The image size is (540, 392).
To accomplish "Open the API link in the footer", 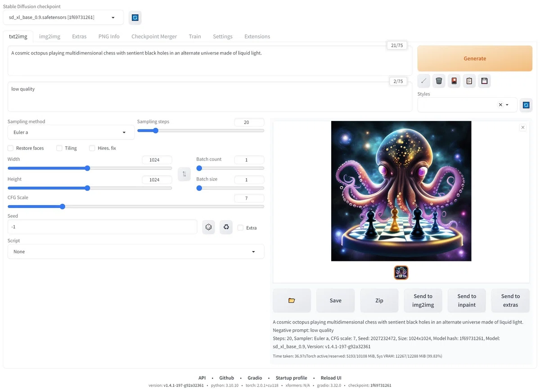I will pyautogui.click(x=202, y=378).
